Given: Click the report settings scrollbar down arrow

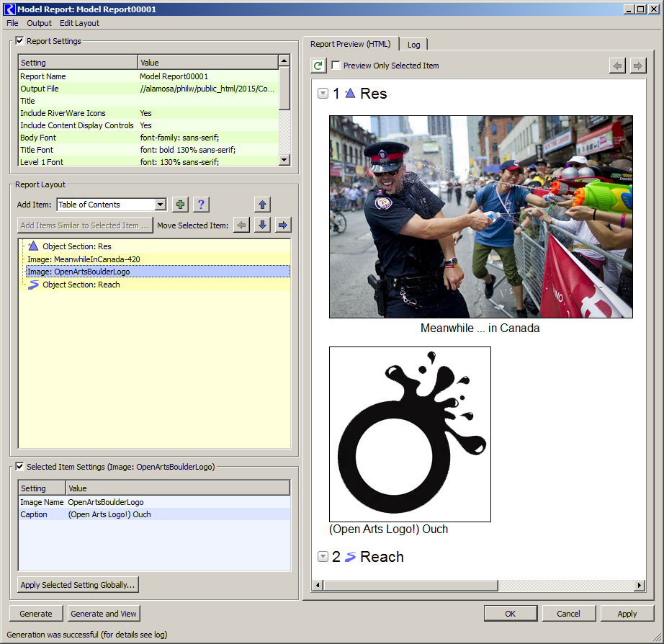Looking at the screenshot, I should [x=284, y=160].
